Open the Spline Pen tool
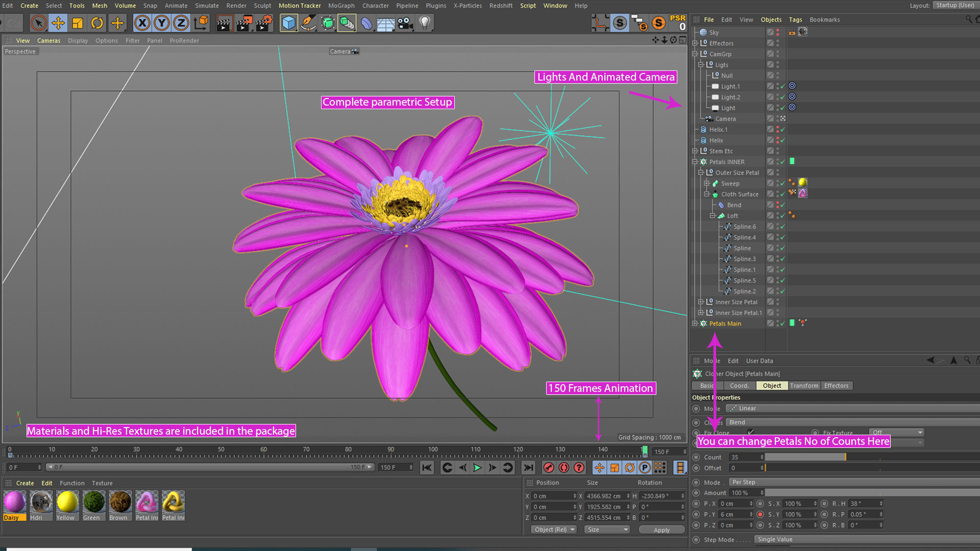Image resolution: width=980 pixels, height=551 pixels. 308,23
